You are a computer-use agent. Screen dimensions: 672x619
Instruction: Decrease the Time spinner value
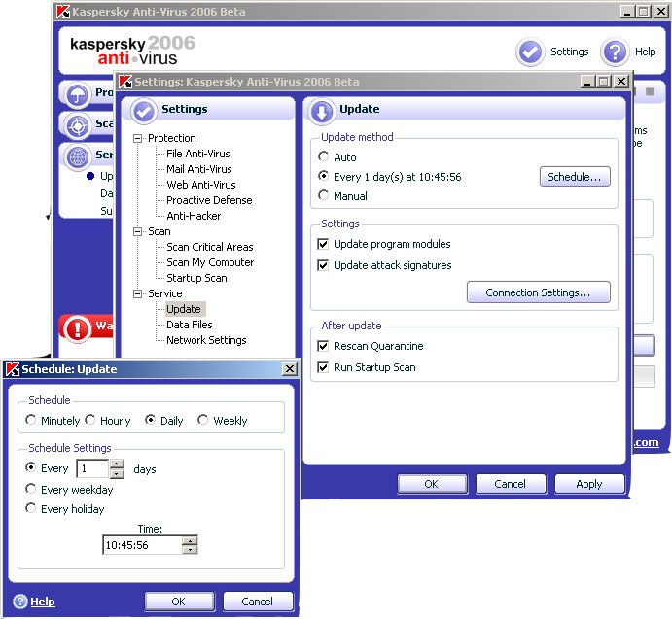pos(190,550)
